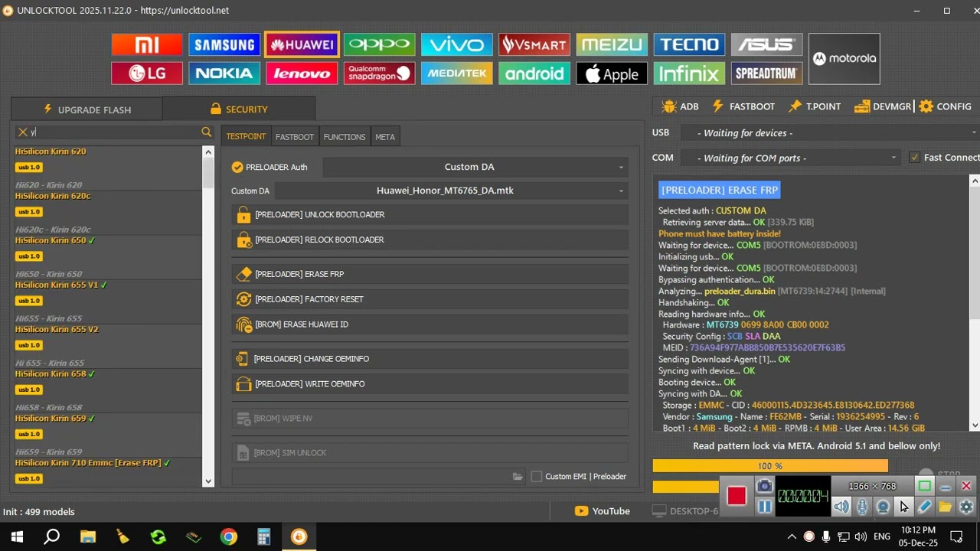Pick the Tecno brand logo
The image size is (980, 551).
click(689, 44)
